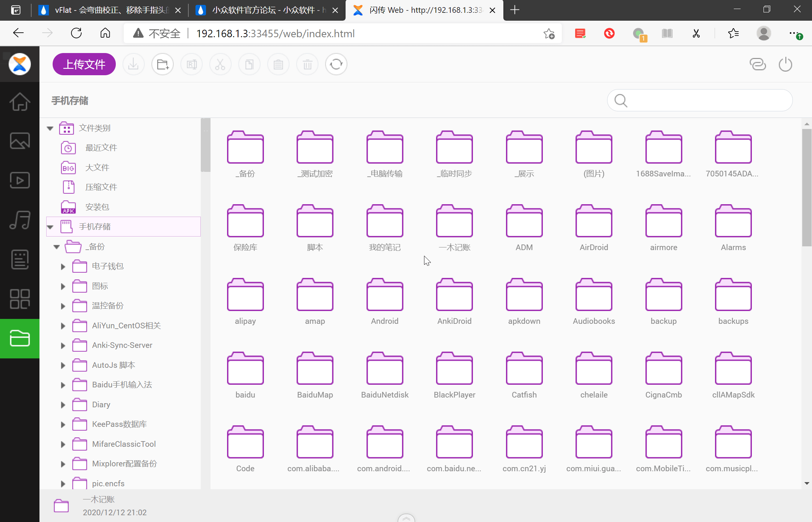This screenshot has width=812, height=522.
Task: Click the refresh icon in toolbar
Action: point(336,64)
